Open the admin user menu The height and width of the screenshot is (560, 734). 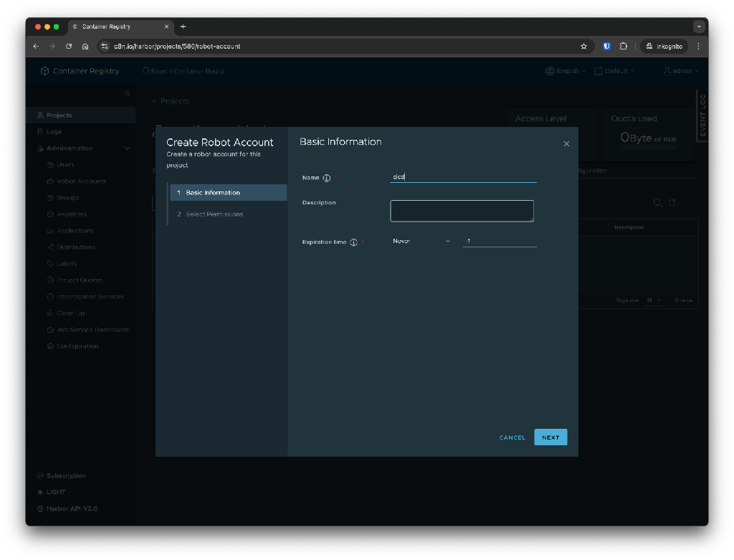[x=681, y=71]
